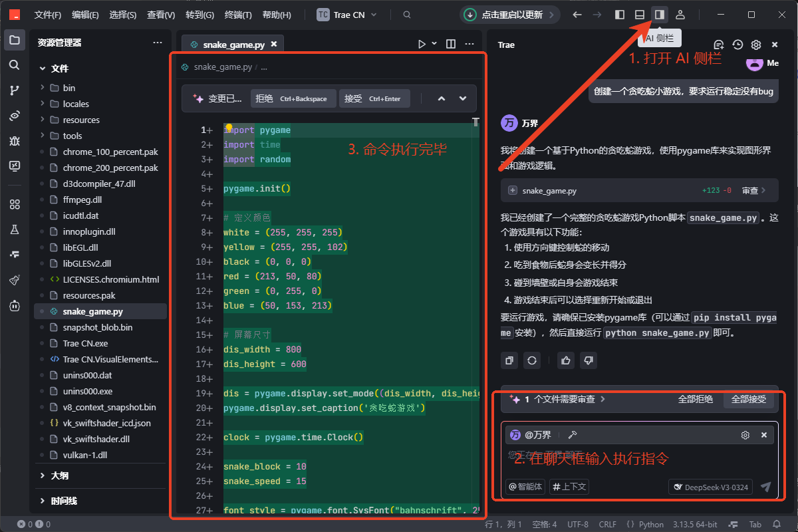Open the 文件(F) menu
The image size is (798, 532).
click(47, 15)
